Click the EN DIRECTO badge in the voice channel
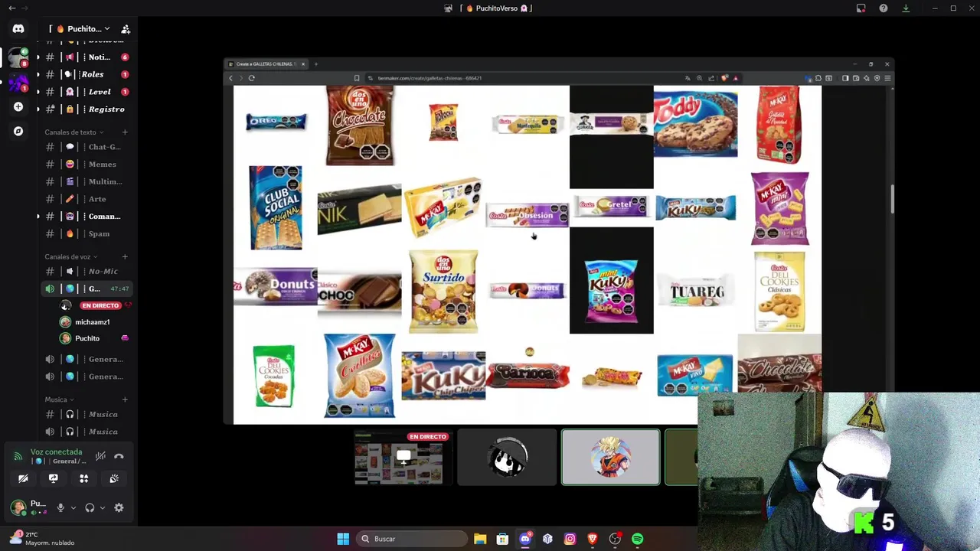The height and width of the screenshot is (551, 980). (x=100, y=305)
